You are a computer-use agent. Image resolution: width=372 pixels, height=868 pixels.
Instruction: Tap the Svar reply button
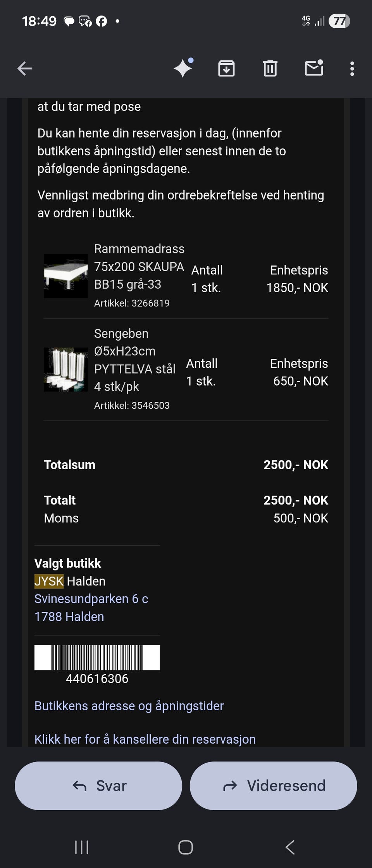[x=98, y=786]
